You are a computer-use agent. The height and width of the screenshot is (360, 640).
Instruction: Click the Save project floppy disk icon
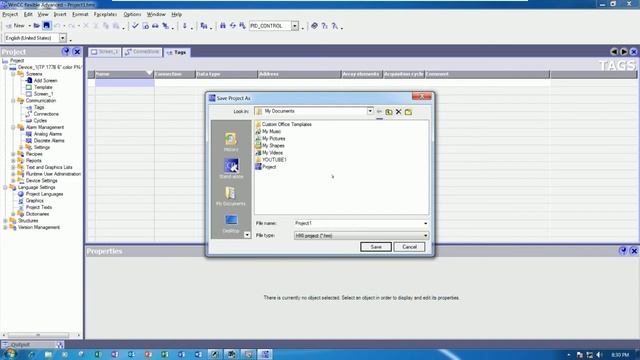tap(47, 26)
